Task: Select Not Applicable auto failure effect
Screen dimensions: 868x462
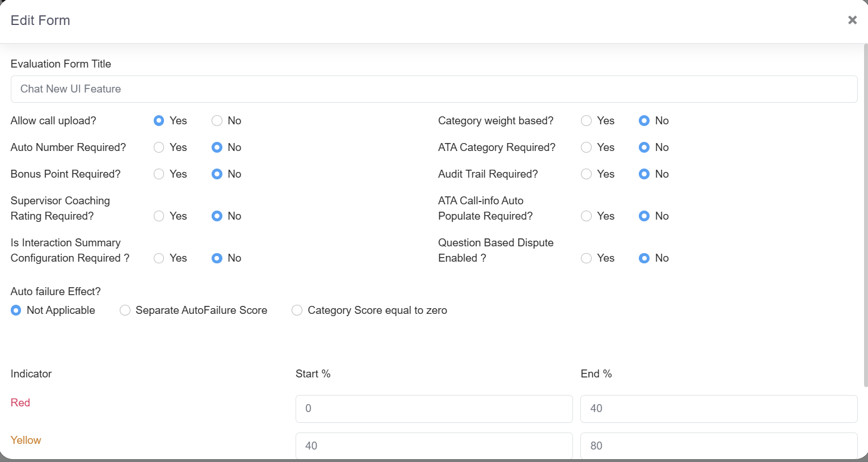Action: [x=16, y=310]
